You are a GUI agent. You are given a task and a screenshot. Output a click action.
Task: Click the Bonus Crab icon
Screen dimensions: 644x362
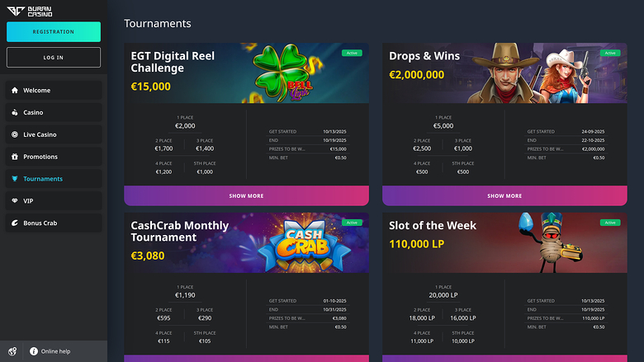click(x=15, y=223)
